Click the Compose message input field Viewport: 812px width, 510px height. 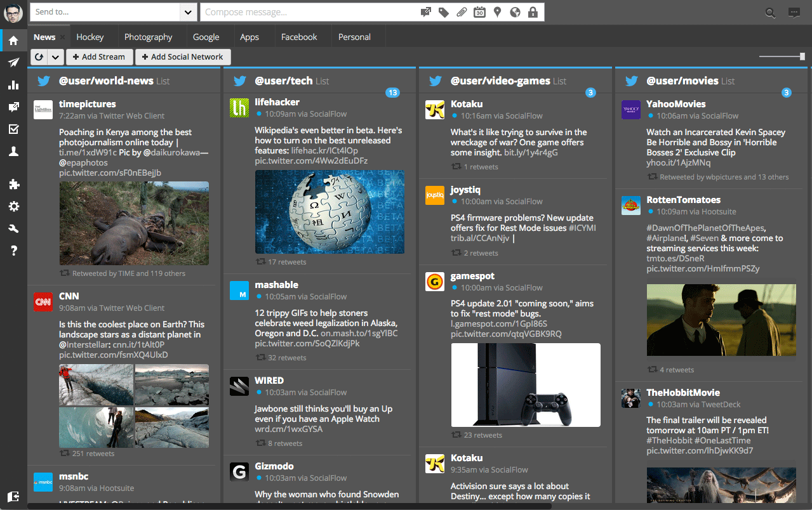point(305,11)
